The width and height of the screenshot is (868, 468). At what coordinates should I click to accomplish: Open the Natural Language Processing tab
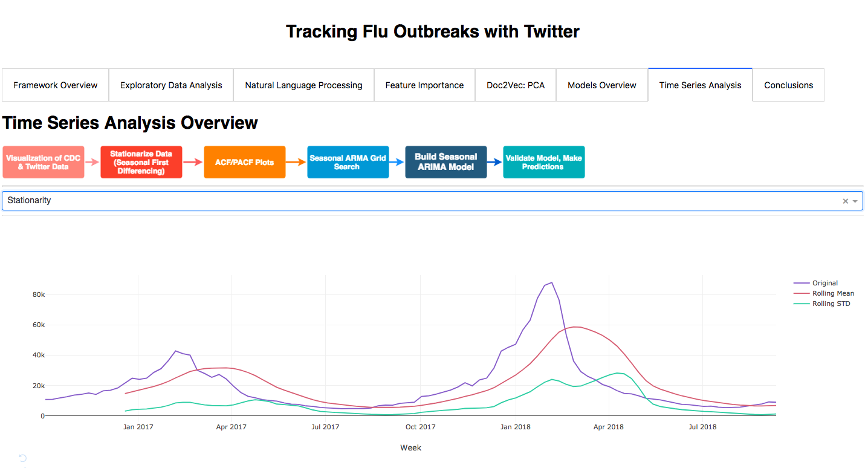[303, 85]
